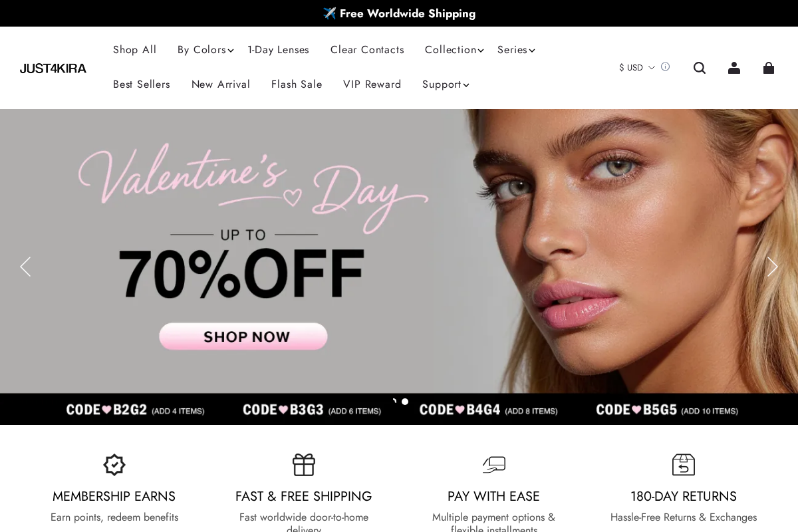798x532 pixels.
Task: Open the USD currency dropdown
Action: [x=637, y=68]
